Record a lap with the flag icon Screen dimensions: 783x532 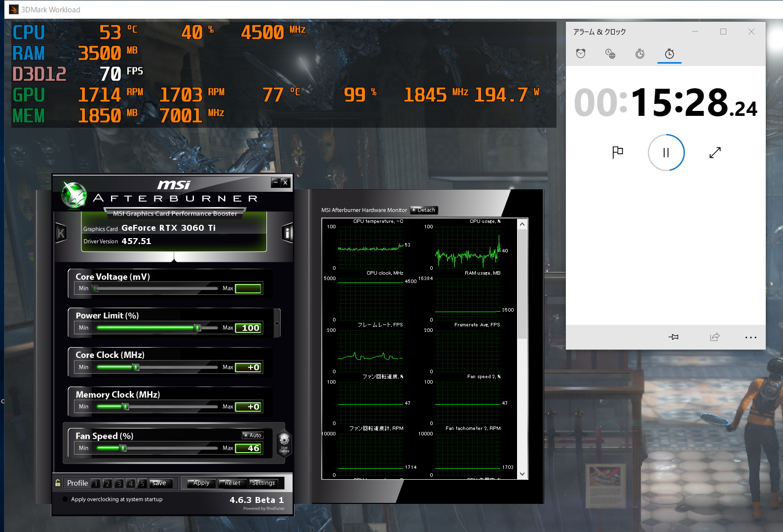(x=617, y=152)
